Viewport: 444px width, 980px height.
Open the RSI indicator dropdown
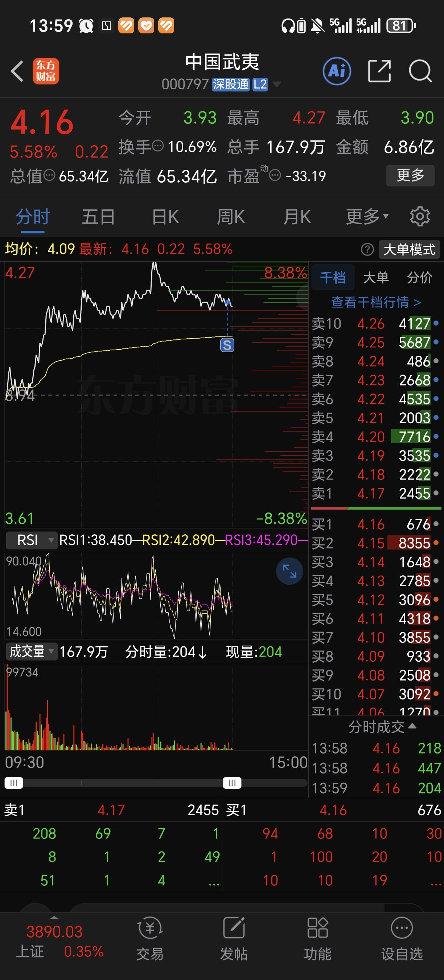(32, 540)
